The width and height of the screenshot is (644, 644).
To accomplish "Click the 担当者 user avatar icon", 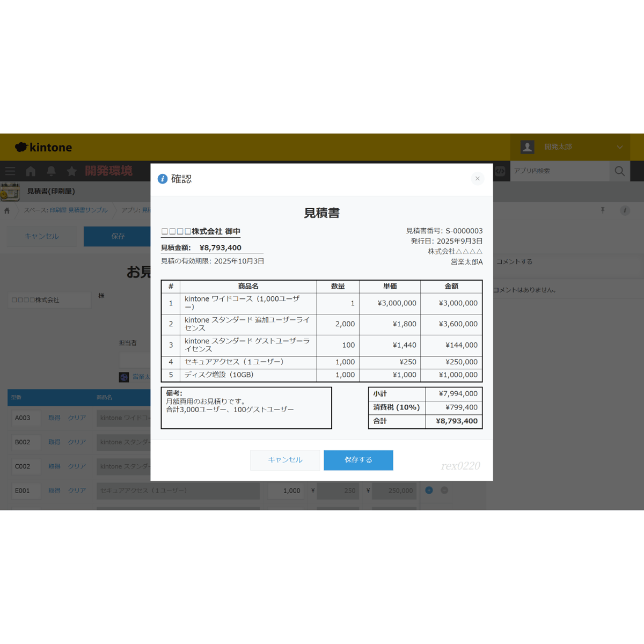I will coord(124,377).
